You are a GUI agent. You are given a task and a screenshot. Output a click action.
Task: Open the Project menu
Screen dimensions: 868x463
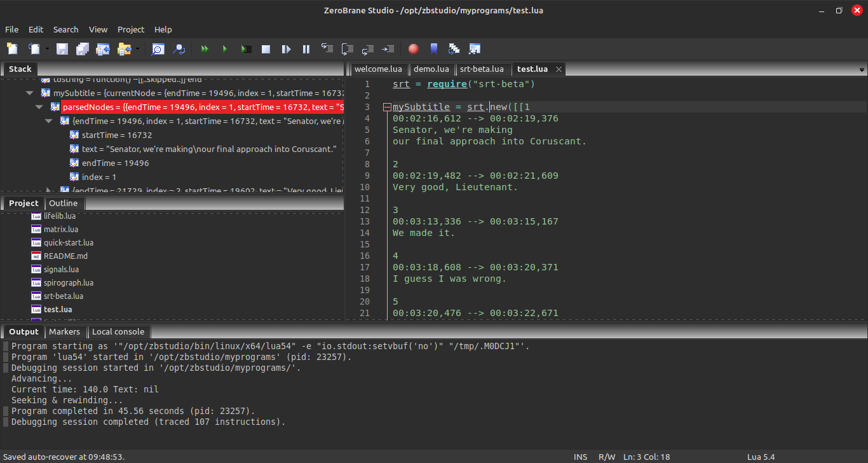coord(131,29)
